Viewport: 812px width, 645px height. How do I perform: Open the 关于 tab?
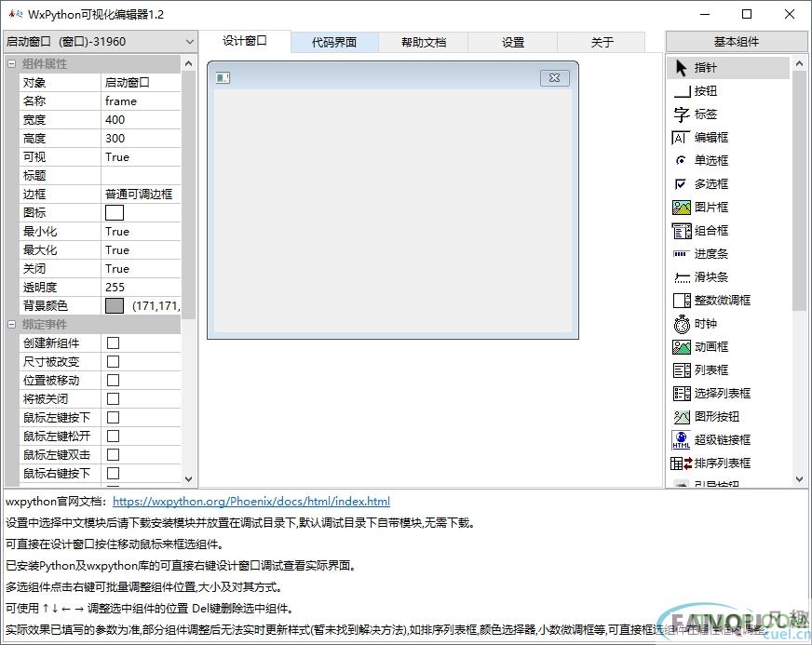click(x=602, y=43)
